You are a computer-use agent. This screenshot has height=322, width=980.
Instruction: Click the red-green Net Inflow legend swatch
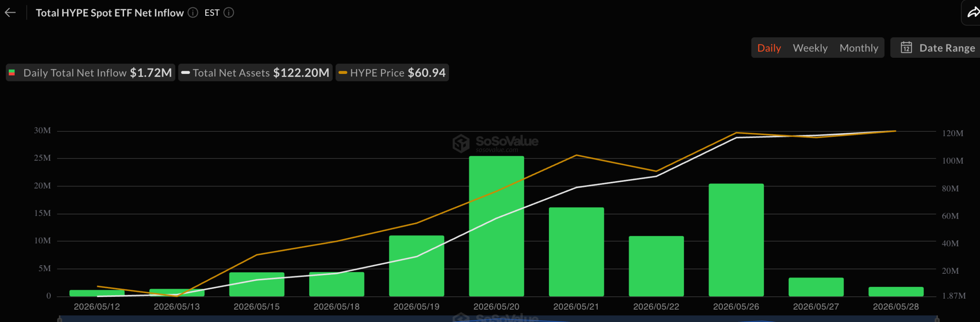(x=12, y=73)
